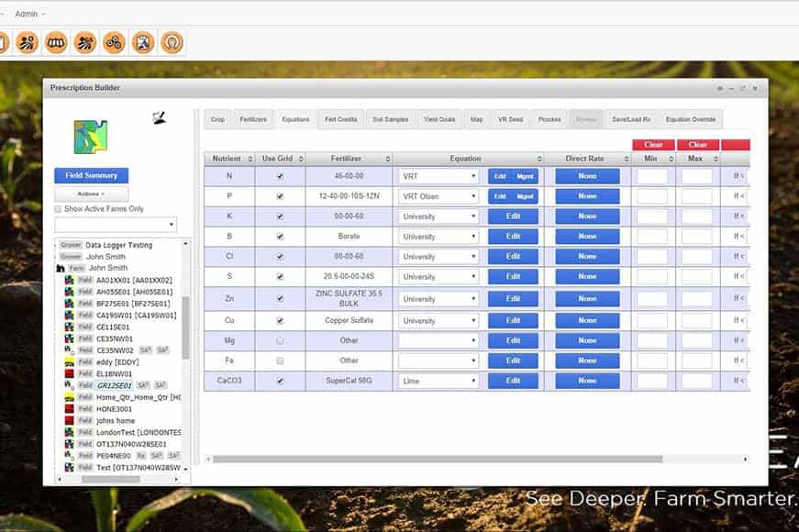Click the striped field rows toolbar icon
799x532 pixels.
[x=56, y=42]
